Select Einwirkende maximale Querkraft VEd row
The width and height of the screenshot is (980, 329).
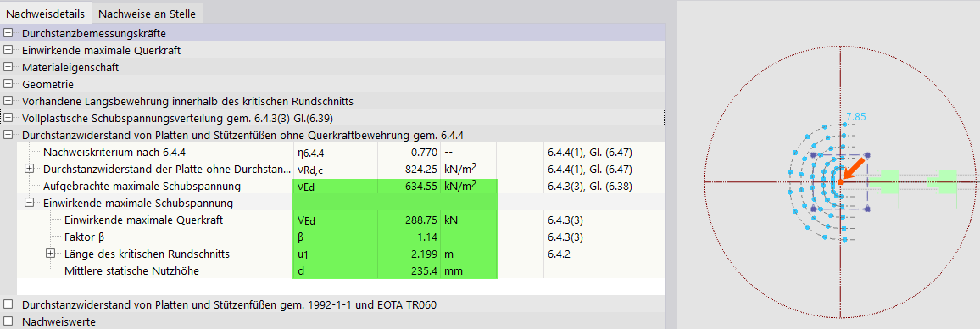click(x=342, y=220)
